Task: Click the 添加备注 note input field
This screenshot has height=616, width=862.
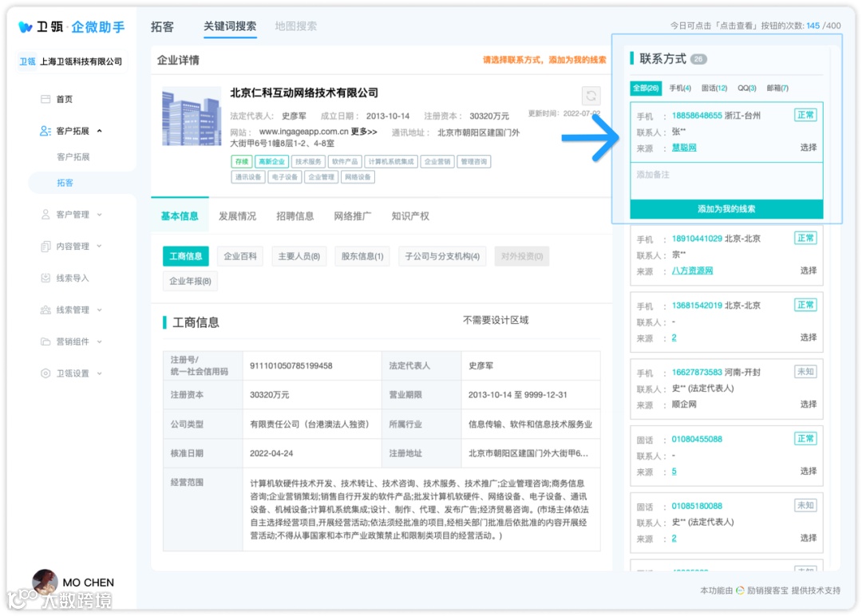Action: tap(726, 181)
